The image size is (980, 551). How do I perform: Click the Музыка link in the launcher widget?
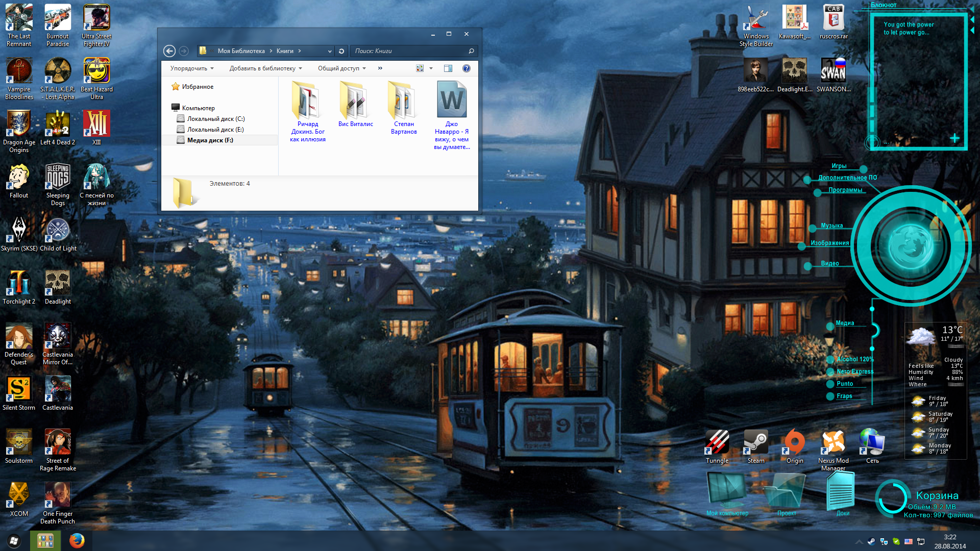[831, 226]
